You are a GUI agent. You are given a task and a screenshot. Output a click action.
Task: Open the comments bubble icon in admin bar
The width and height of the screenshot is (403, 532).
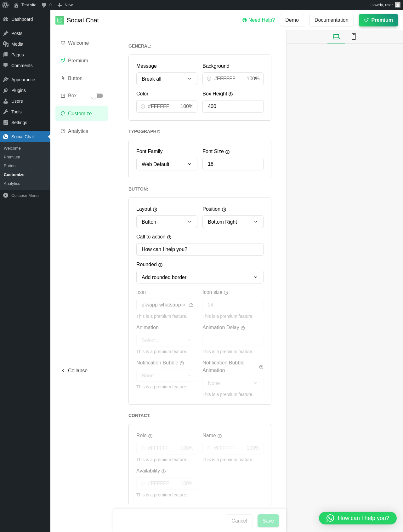(x=44, y=5)
